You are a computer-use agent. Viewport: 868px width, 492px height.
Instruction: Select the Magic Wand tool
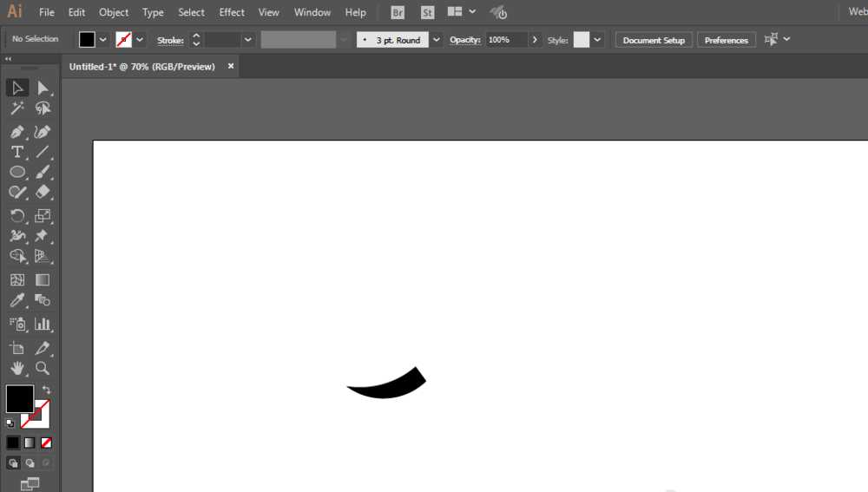(x=17, y=108)
